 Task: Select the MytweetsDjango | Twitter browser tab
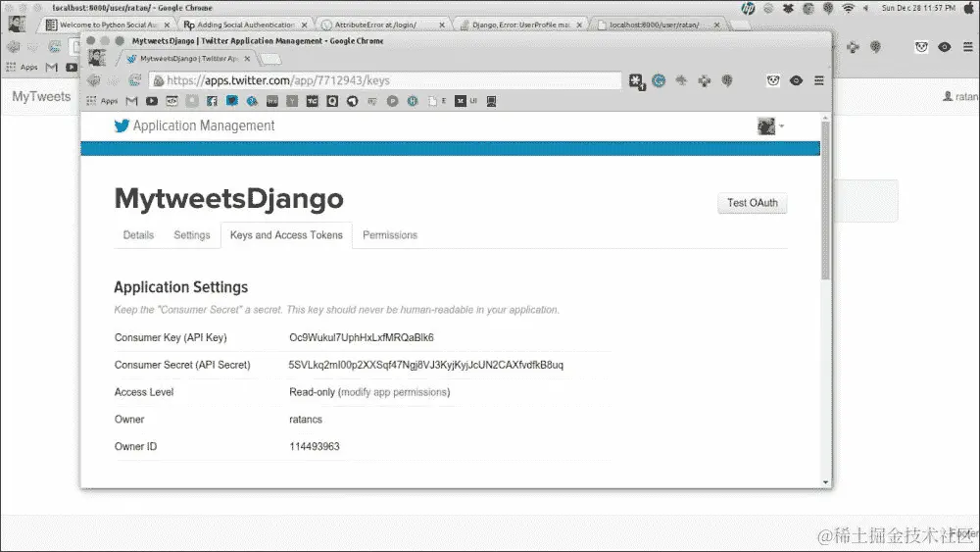click(187, 59)
